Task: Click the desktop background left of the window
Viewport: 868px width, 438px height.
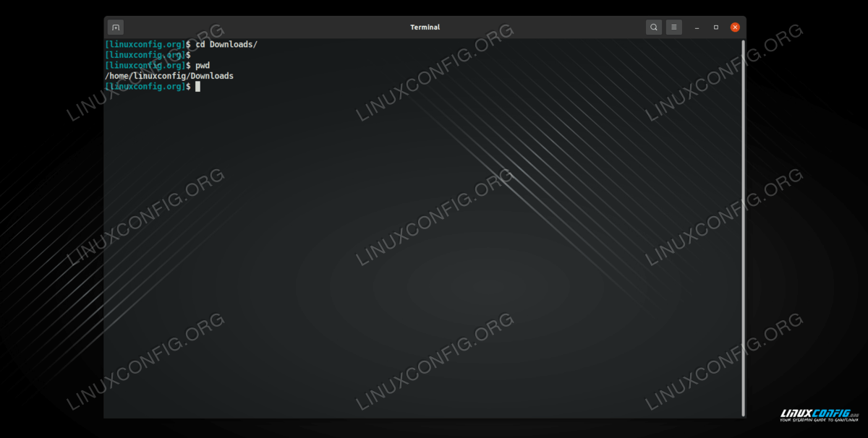Action: tap(51, 217)
